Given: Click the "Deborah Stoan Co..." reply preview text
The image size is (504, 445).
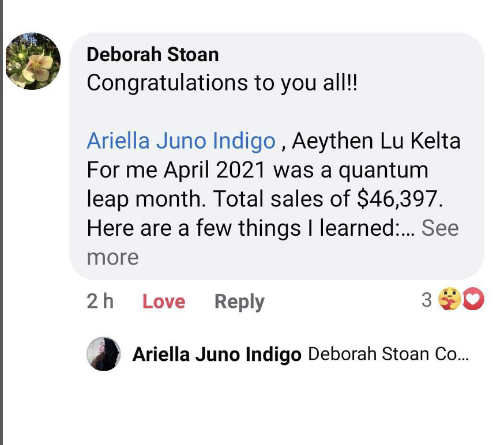Looking at the screenshot, I should tap(389, 354).
